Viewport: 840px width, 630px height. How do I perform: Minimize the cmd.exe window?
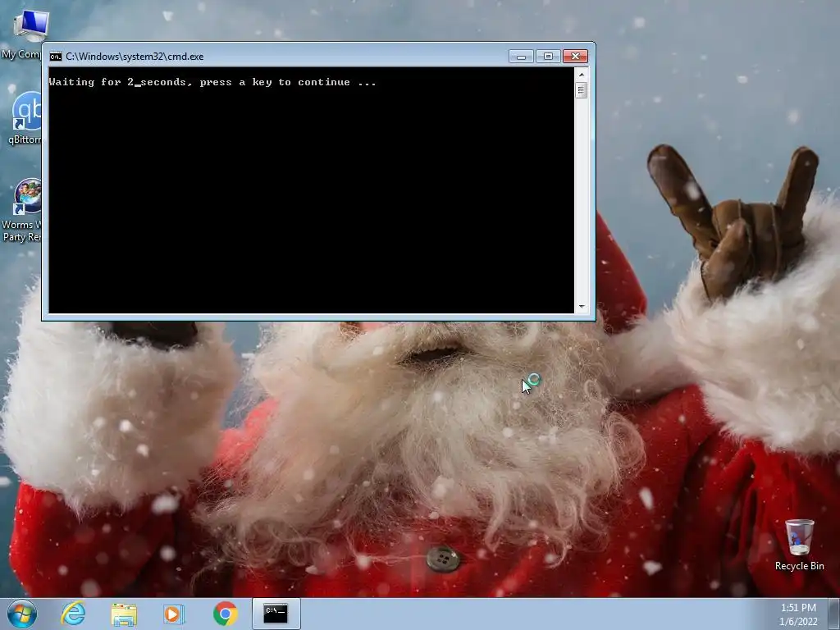tap(521, 57)
